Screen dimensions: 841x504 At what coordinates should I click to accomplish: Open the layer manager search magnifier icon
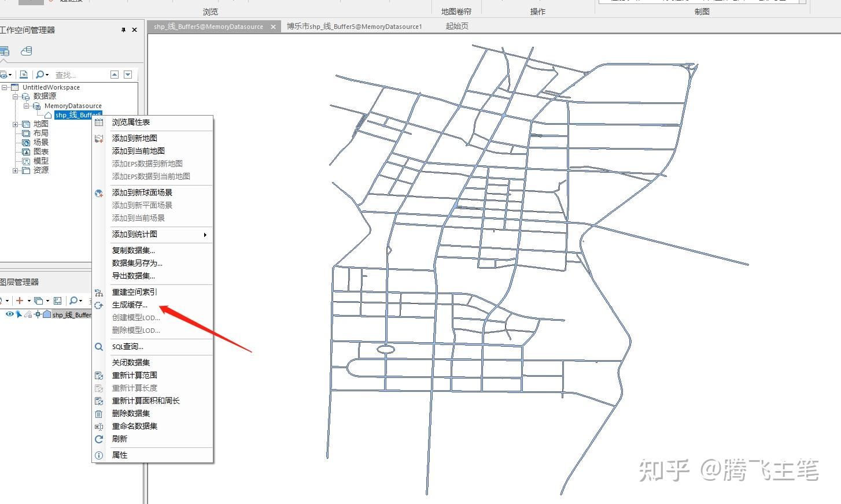(73, 301)
